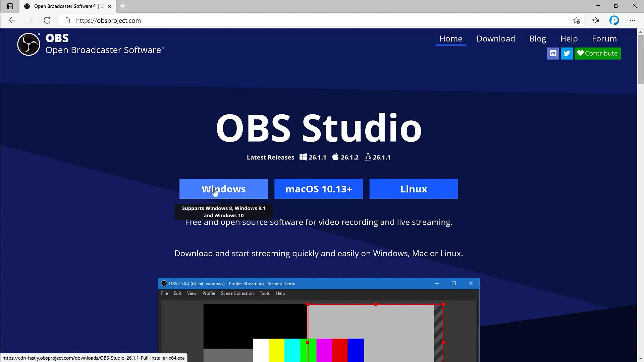Open tab actions menu icon
This screenshot has width=644, height=362.
10,6
